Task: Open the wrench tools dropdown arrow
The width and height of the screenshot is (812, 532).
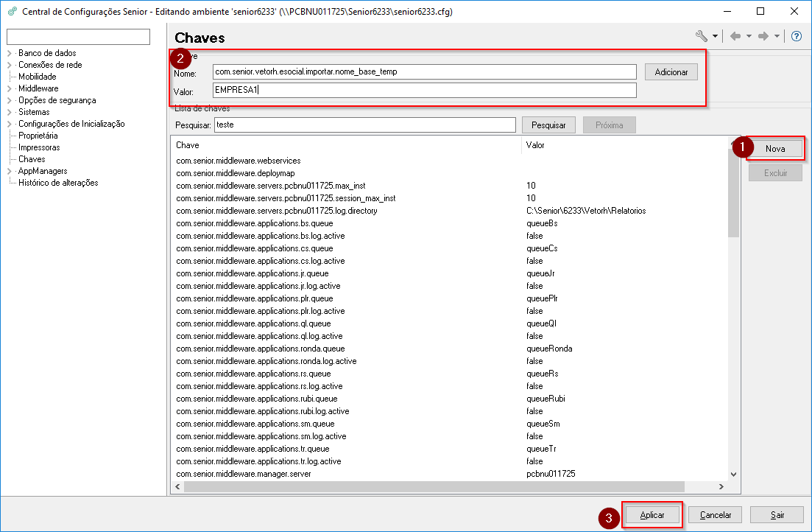Action: click(x=715, y=37)
